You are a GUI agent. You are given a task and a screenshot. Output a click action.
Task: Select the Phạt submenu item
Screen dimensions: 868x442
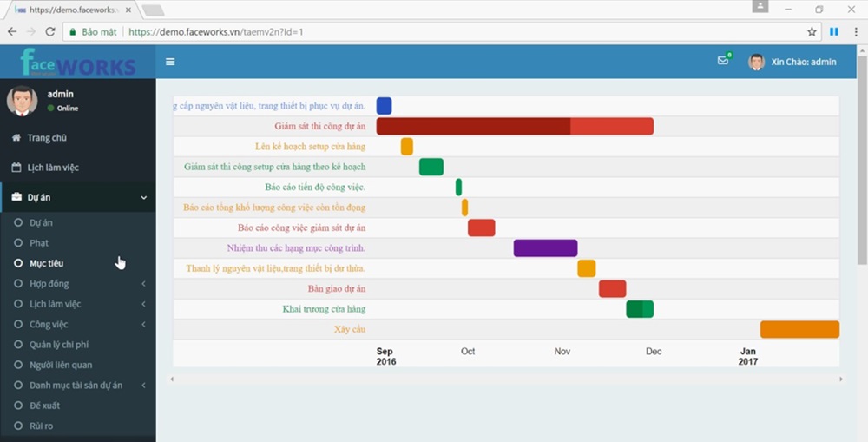coord(39,243)
